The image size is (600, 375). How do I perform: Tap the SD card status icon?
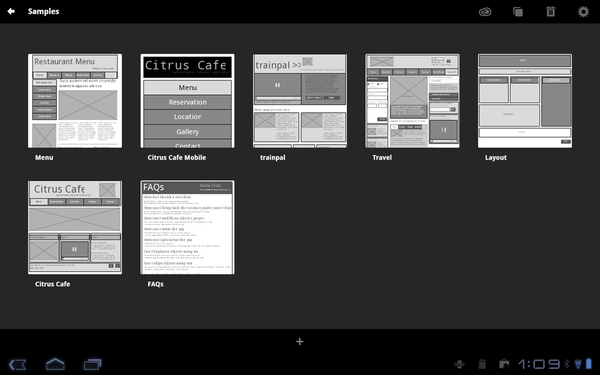(483, 364)
